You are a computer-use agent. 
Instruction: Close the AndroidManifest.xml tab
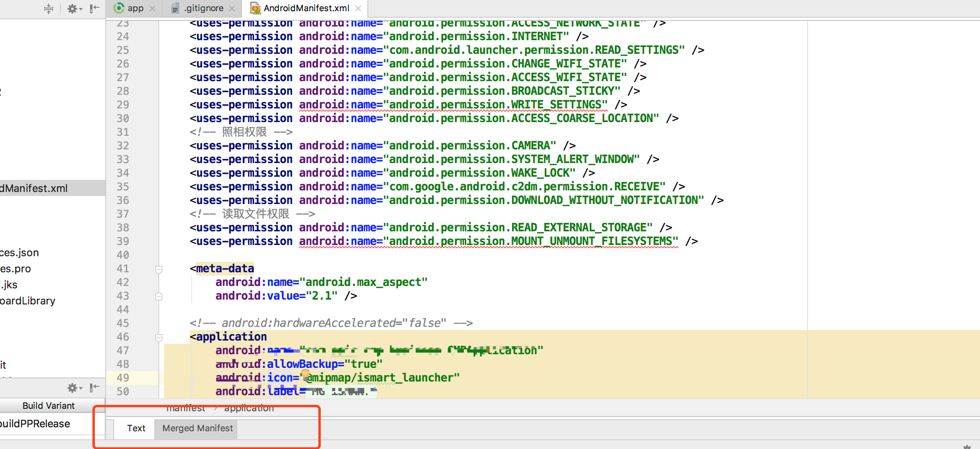(358, 8)
